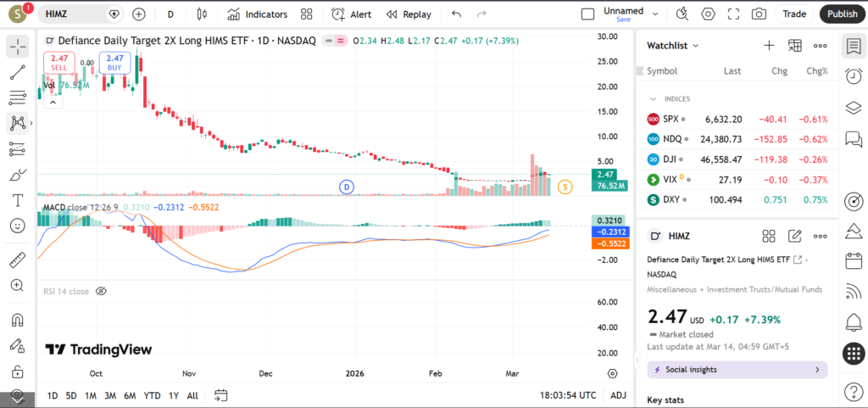868x408 pixels.
Task: Open Social insights link
Action: click(737, 370)
